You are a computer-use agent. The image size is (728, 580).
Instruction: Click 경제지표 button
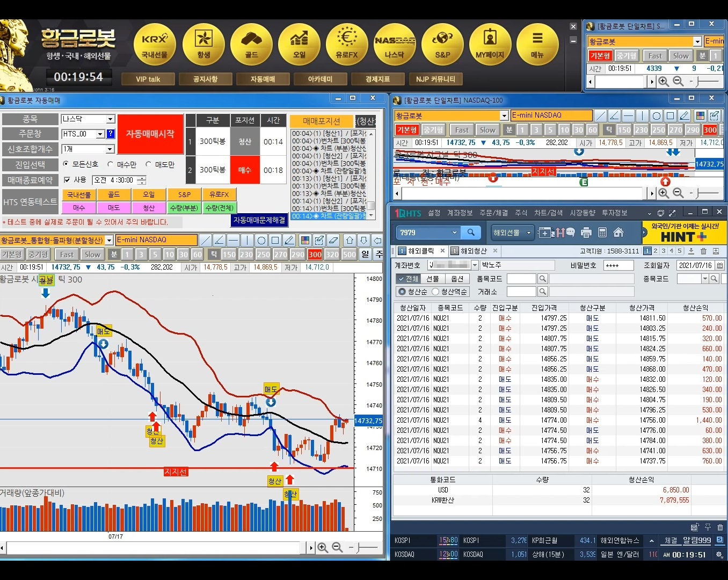click(x=378, y=79)
